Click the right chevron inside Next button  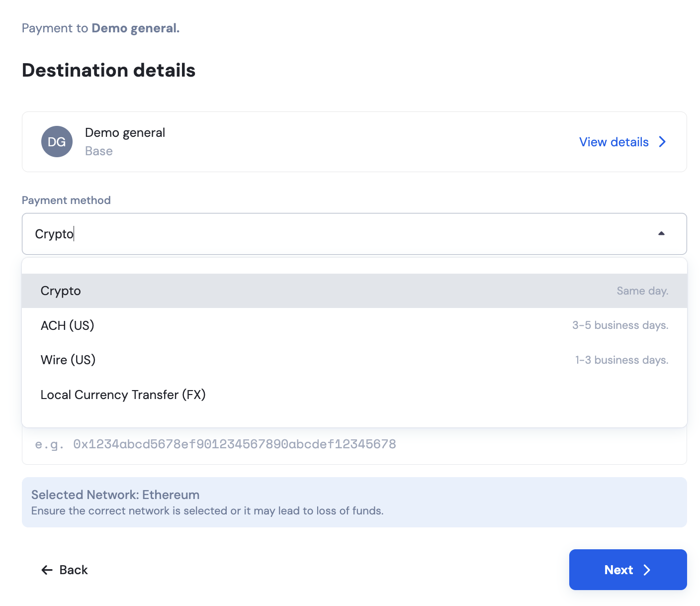(x=647, y=570)
